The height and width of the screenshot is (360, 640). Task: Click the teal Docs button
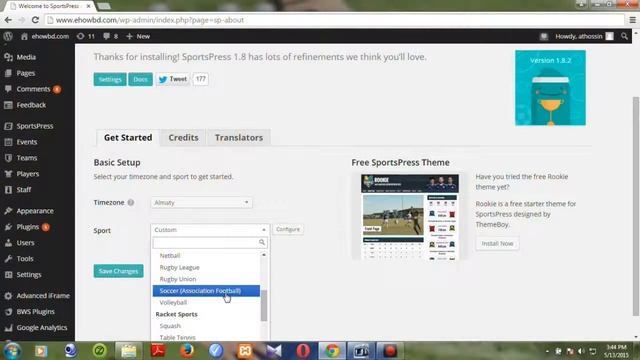pos(140,79)
